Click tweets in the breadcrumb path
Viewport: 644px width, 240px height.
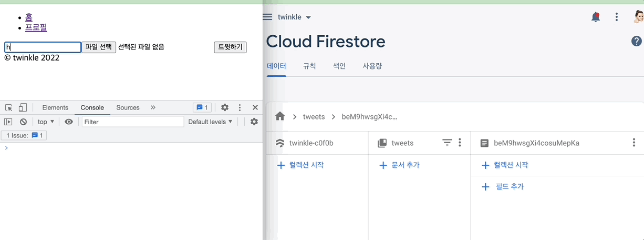click(x=314, y=117)
